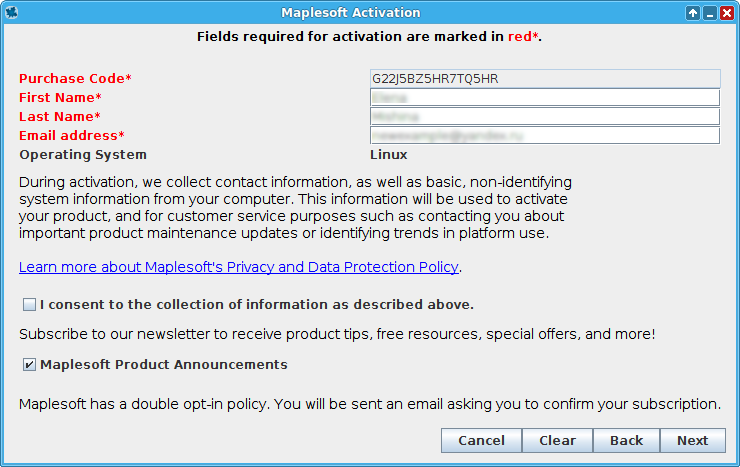
Task: Focus the First Name input field
Action: click(x=545, y=98)
